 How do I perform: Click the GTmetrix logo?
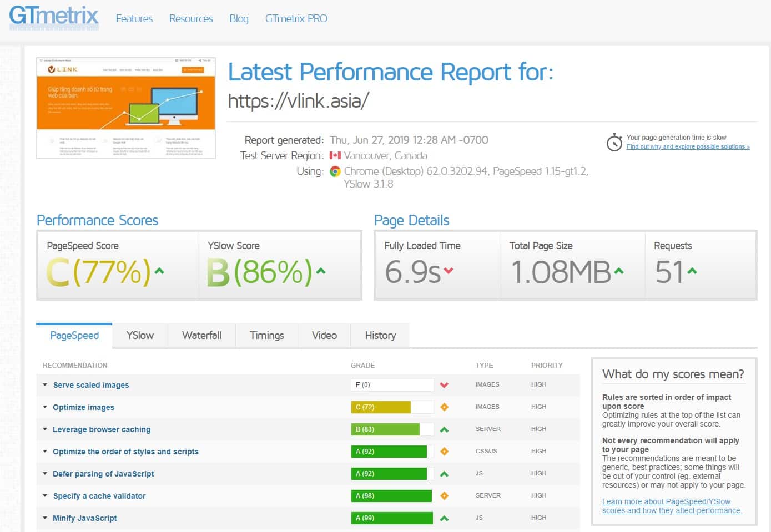click(54, 17)
